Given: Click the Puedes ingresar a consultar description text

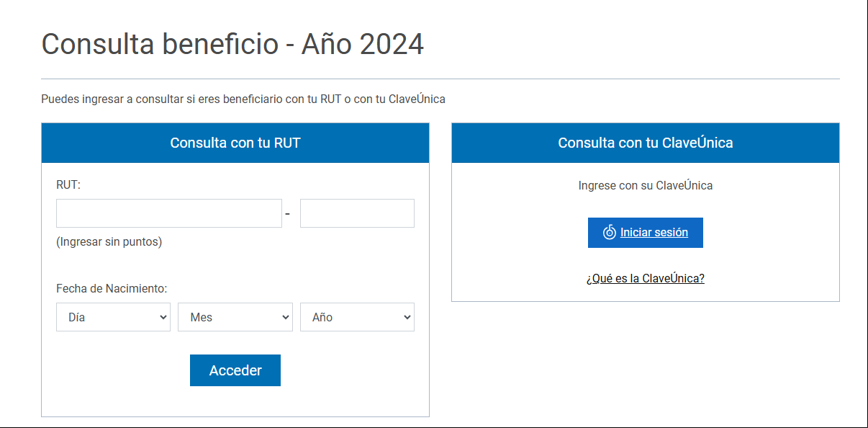Looking at the screenshot, I should click(x=243, y=99).
